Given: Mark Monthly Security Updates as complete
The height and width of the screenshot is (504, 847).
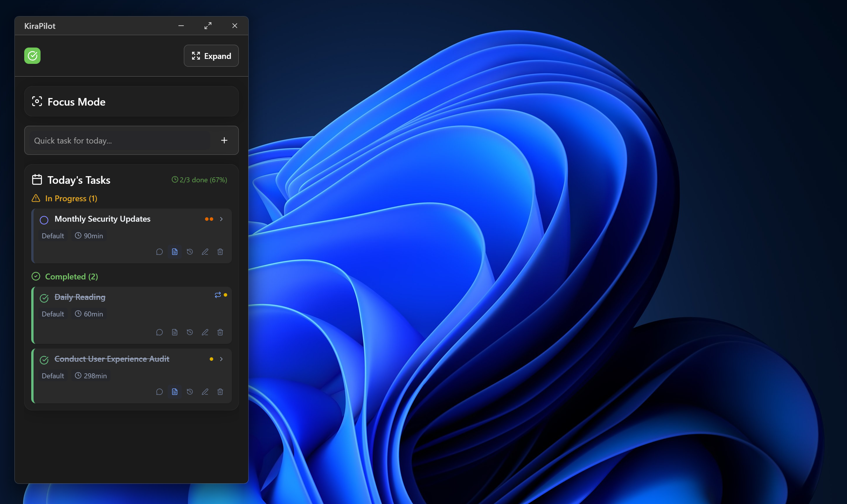Looking at the screenshot, I should (x=44, y=220).
